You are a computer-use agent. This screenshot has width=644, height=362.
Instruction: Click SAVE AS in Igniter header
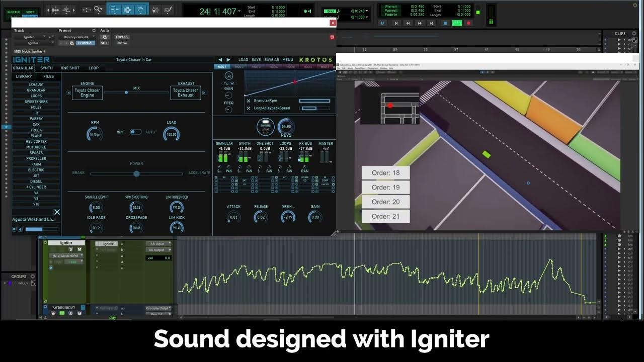tap(271, 60)
